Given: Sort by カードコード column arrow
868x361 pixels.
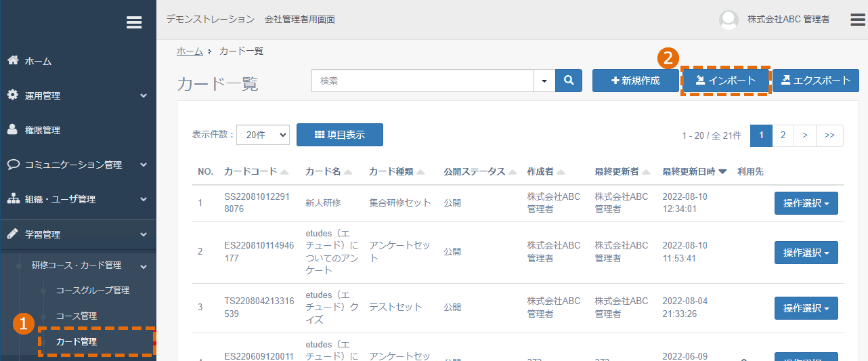Looking at the screenshot, I should click(284, 172).
